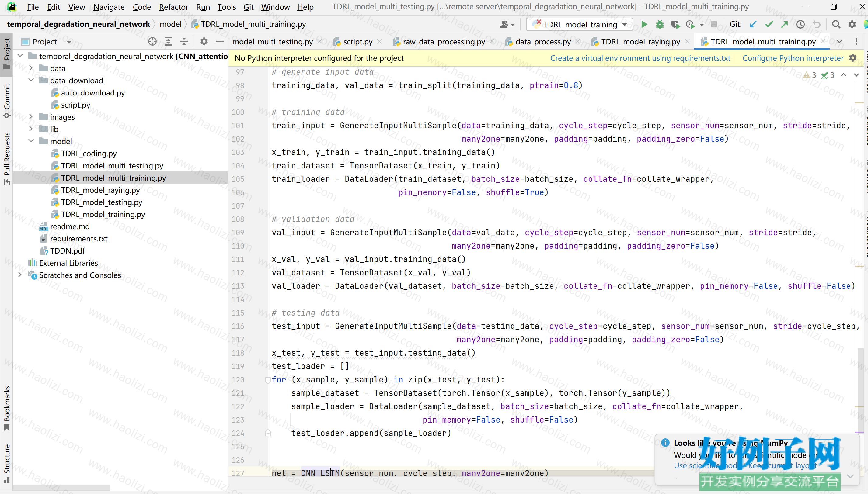
Task: Jump to the previous highlighted problem arrow
Action: pos(844,75)
